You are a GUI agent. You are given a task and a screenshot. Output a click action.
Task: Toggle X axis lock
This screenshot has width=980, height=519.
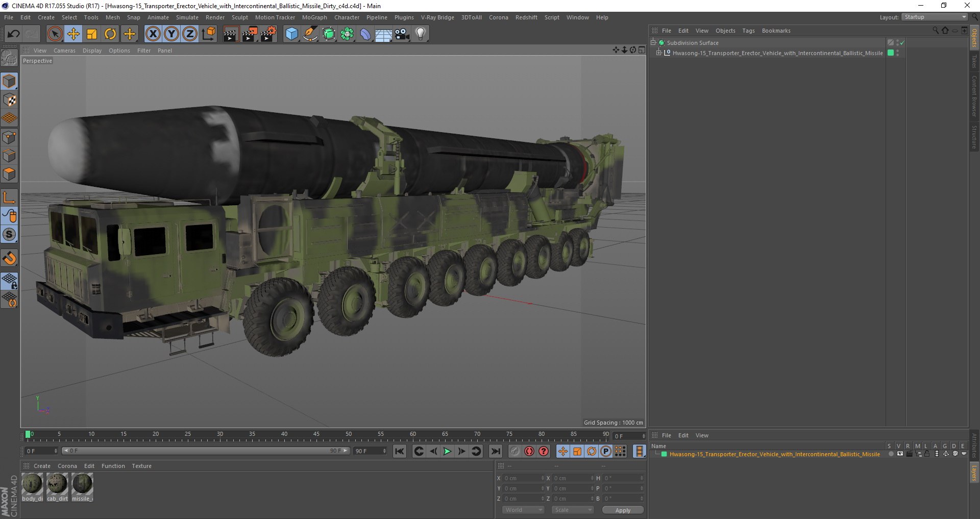click(153, 34)
